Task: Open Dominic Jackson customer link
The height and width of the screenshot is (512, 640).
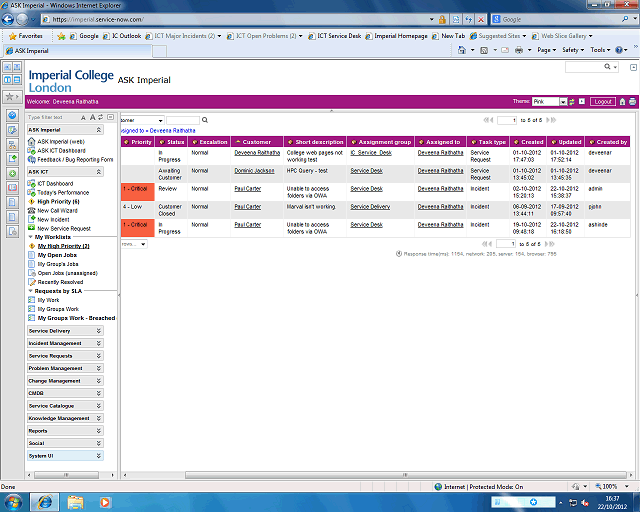Action: coord(254,171)
